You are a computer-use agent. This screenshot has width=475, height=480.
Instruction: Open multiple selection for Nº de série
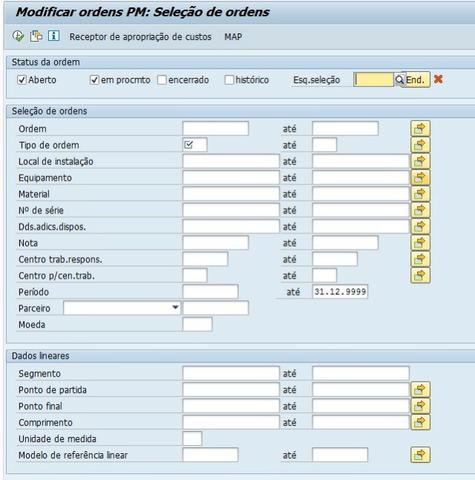420,210
